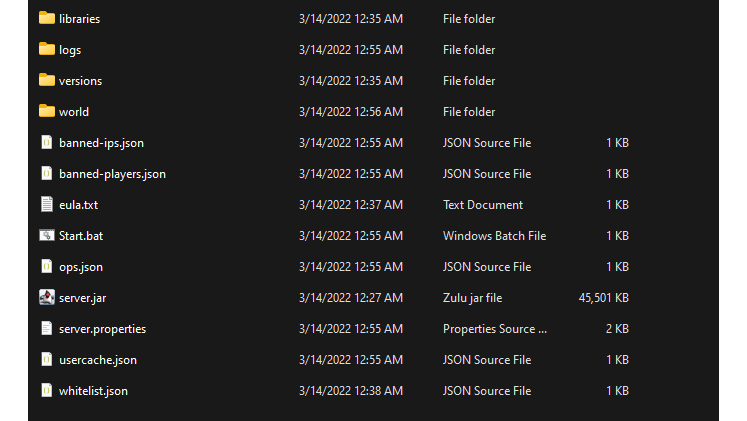
Task: Click the Start.bat batch file icon
Action: pos(46,235)
